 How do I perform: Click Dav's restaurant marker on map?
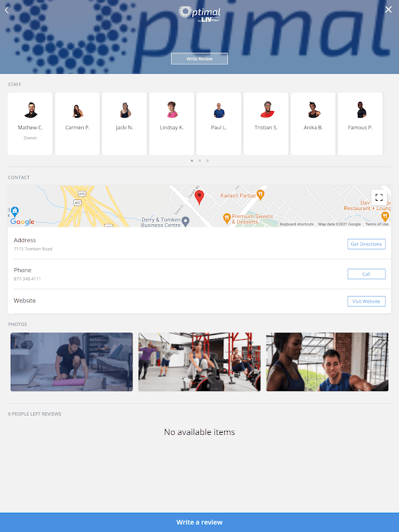click(x=385, y=216)
